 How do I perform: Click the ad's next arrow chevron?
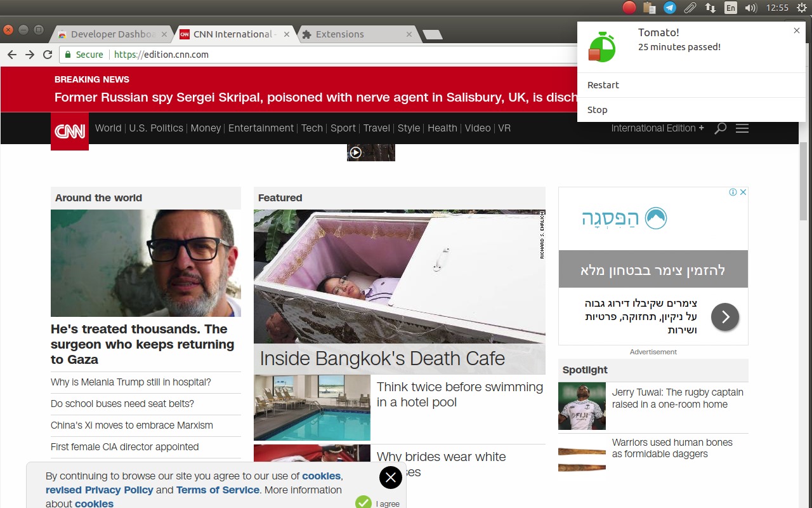click(x=725, y=317)
